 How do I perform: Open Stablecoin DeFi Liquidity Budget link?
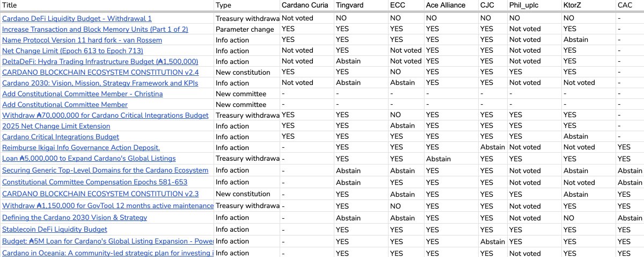click(55, 229)
